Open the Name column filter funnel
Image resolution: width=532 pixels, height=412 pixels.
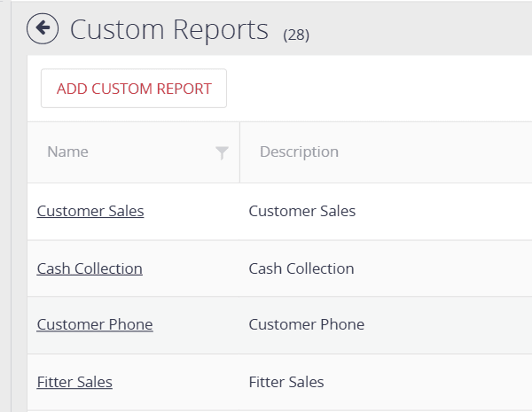coord(222,152)
